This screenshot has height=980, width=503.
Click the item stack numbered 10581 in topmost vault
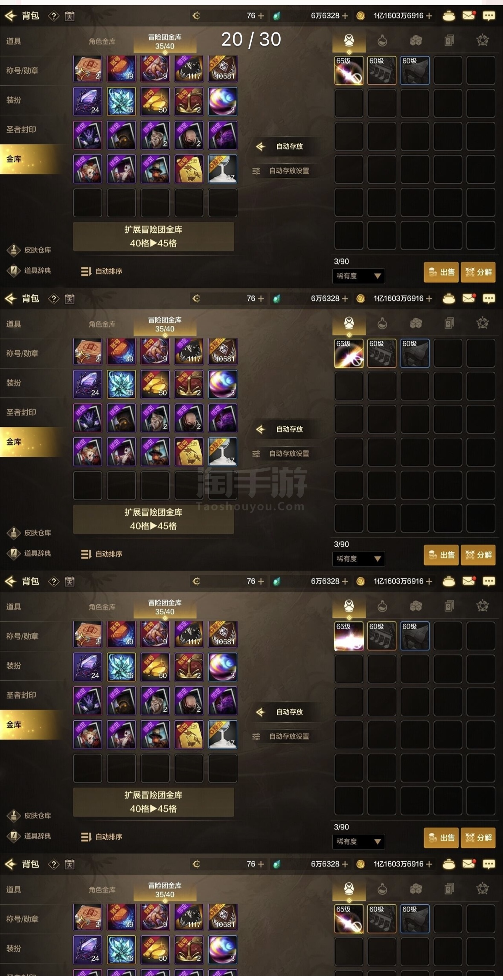click(223, 68)
